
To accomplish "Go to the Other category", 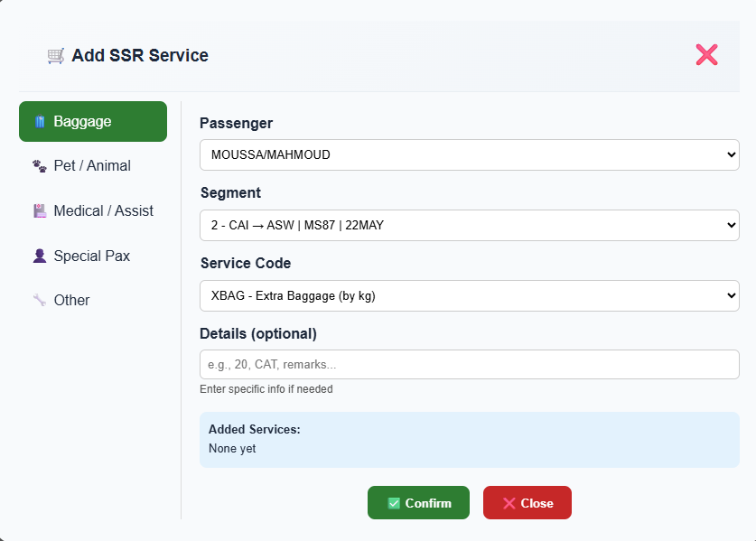I will point(93,300).
